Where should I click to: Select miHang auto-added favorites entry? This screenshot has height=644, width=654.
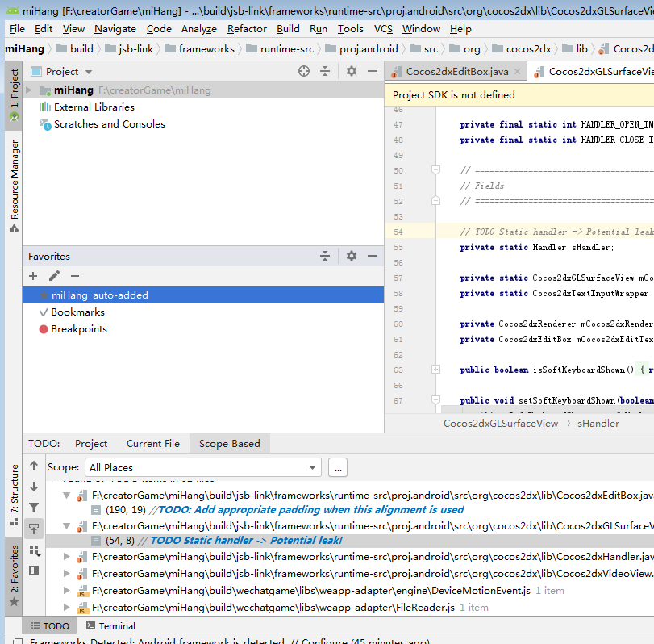[x=203, y=295]
